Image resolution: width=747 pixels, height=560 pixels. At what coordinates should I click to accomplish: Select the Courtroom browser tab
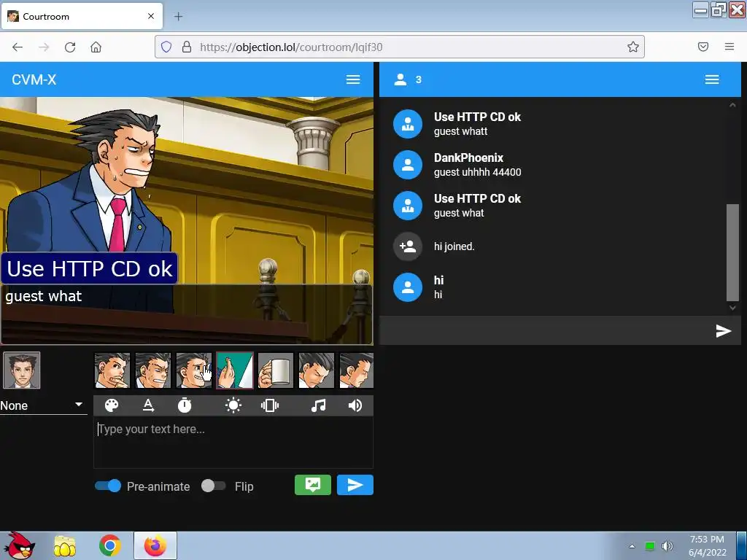click(82, 16)
